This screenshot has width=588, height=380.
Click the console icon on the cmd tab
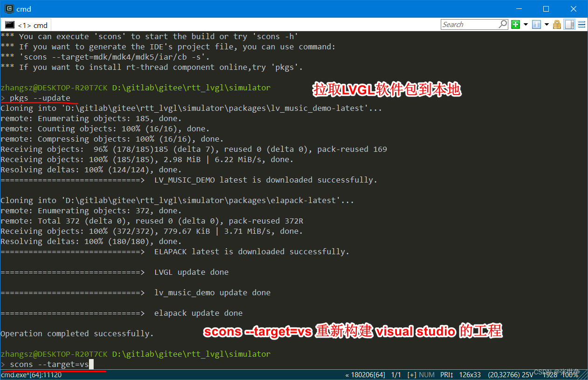[10, 25]
